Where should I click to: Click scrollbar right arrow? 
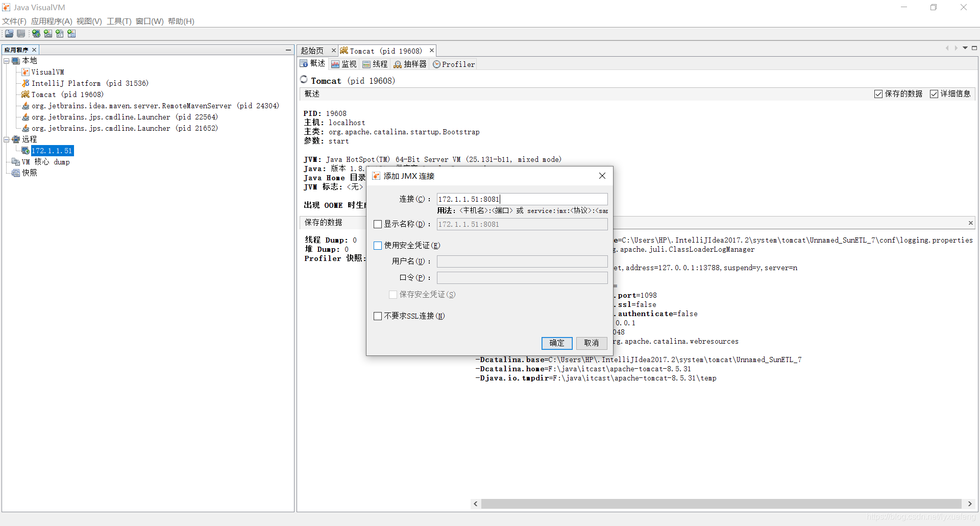click(970, 504)
